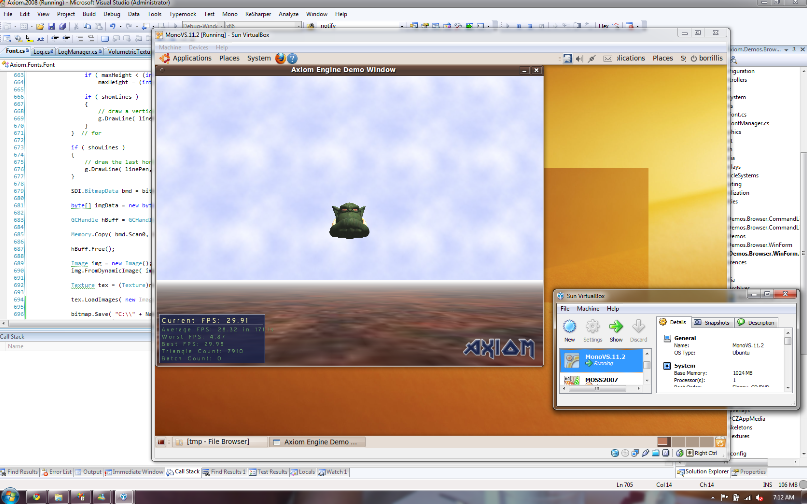Switch to Description tab in VirtualBox manager
This screenshot has width=807, height=504.
(x=756, y=322)
